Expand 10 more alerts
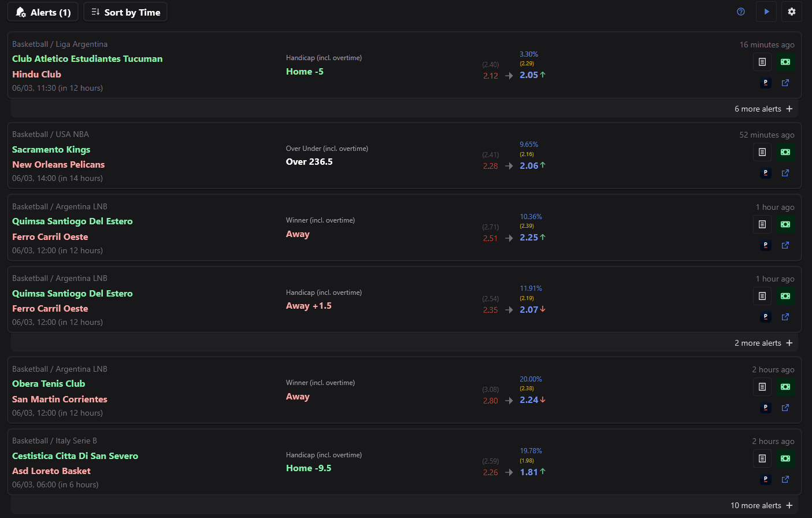This screenshot has height=518, width=812. [761, 505]
